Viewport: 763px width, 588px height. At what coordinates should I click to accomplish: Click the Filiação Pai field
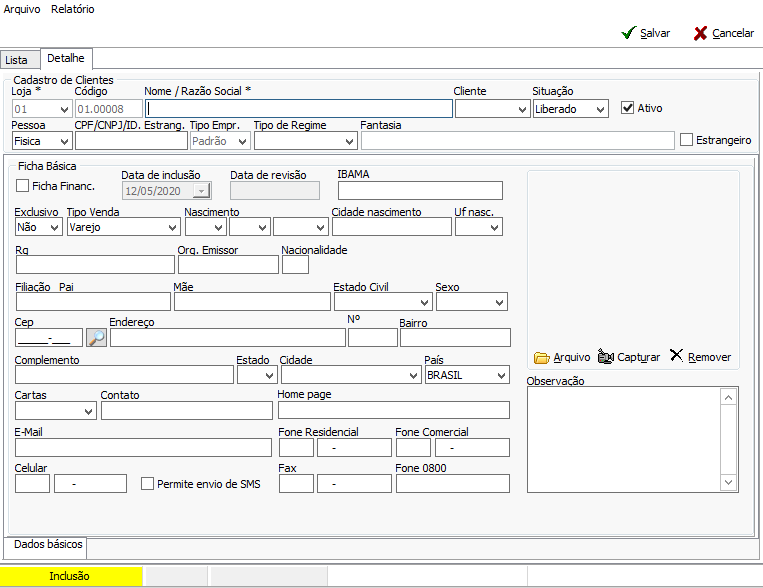[93, 302]
